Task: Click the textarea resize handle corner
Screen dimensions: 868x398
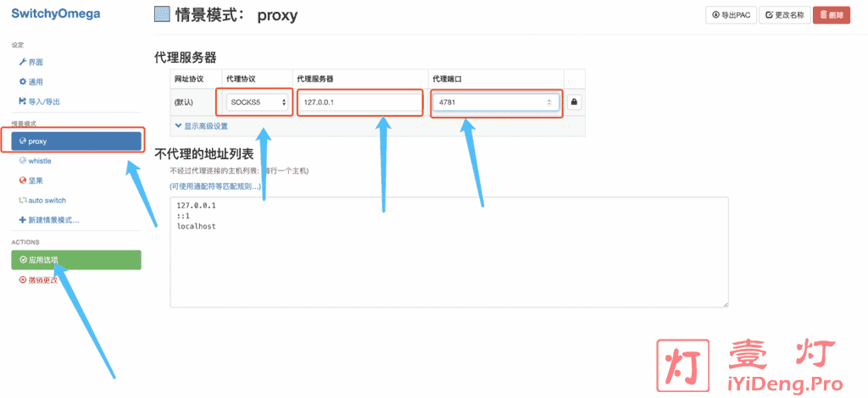Action: point(726,303)
